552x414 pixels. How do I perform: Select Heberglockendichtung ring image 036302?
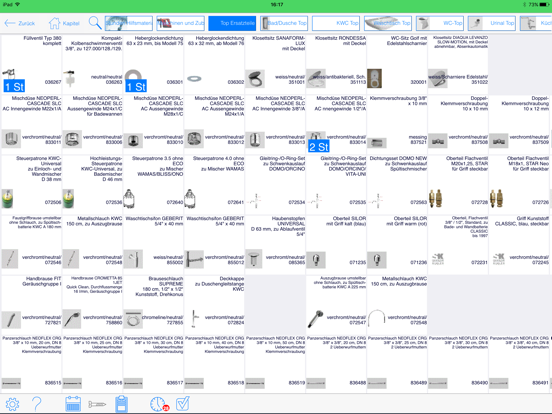pyautogui.click(x=194, y=79)
